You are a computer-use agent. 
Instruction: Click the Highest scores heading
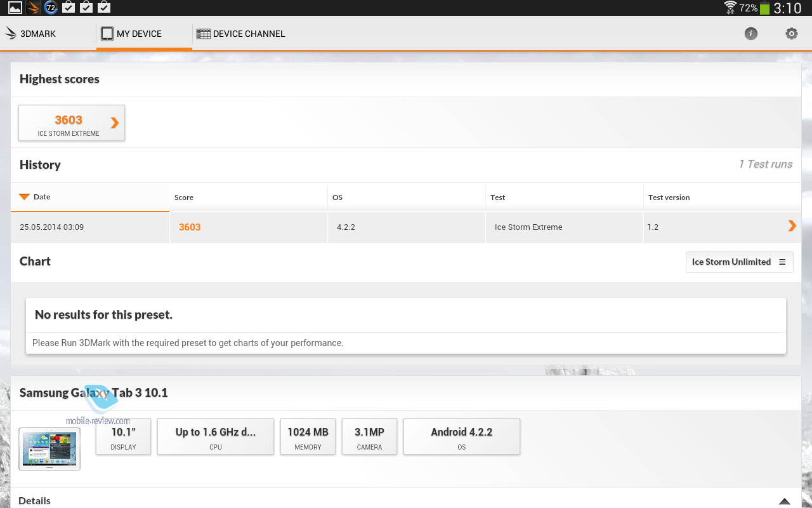[x=60, y=79]
